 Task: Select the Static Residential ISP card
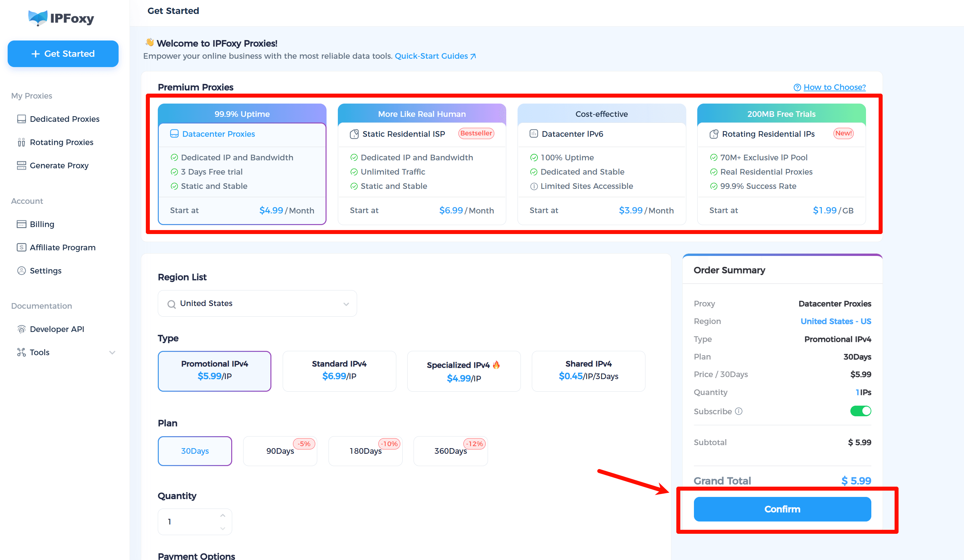(422, 164)
